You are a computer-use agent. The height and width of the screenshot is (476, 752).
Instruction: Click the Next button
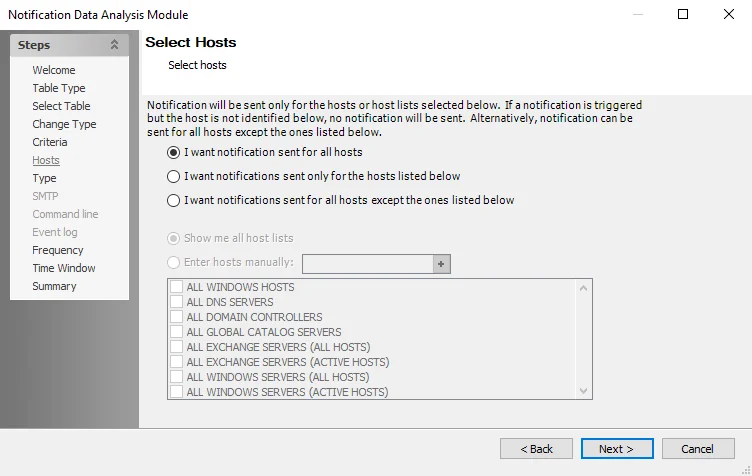pos(617,449)
